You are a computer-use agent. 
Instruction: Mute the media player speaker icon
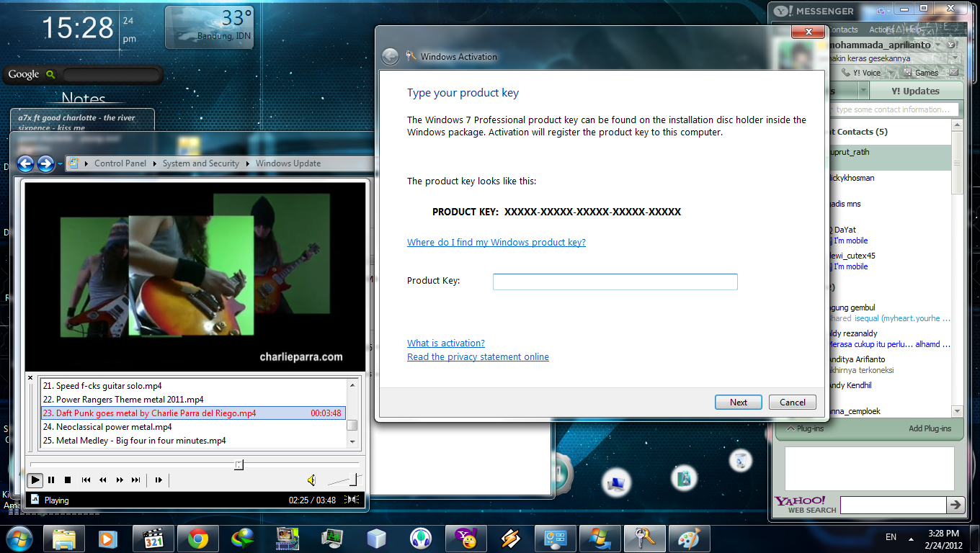[x=311, y=480]
